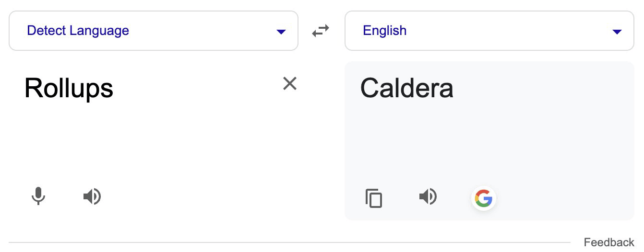
Task: Click the Detect Language label text
Action: [x=78, y=31]
